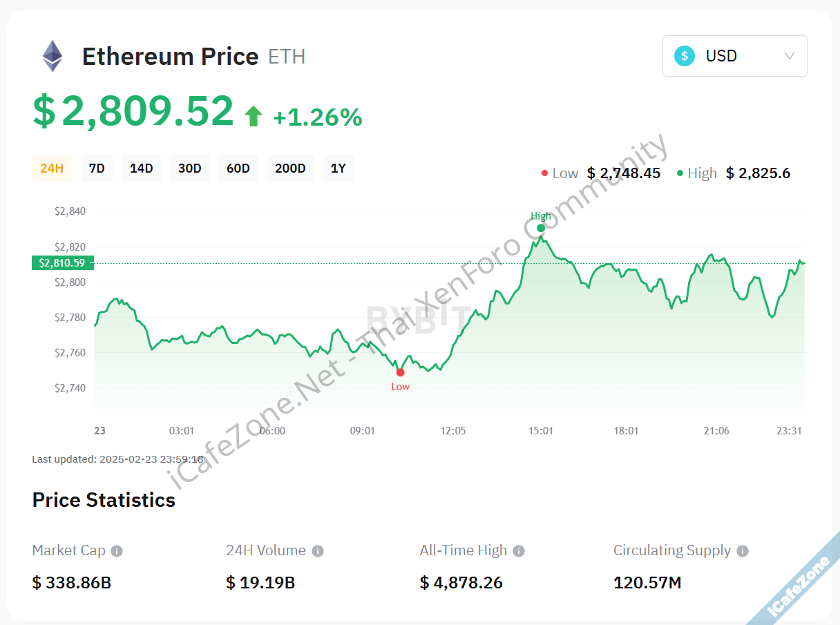Select the 30D time range
Image resolution: width=840 pixels, height=625 pixels.
(190, 168)
